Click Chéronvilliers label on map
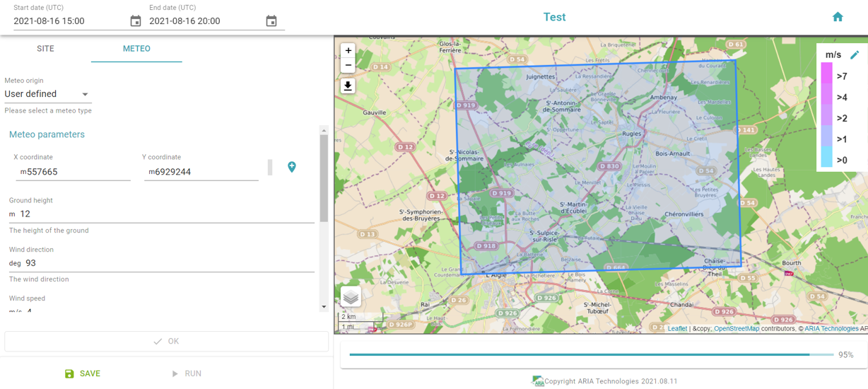This screenshot has width=868, height=389. (684, 214)
